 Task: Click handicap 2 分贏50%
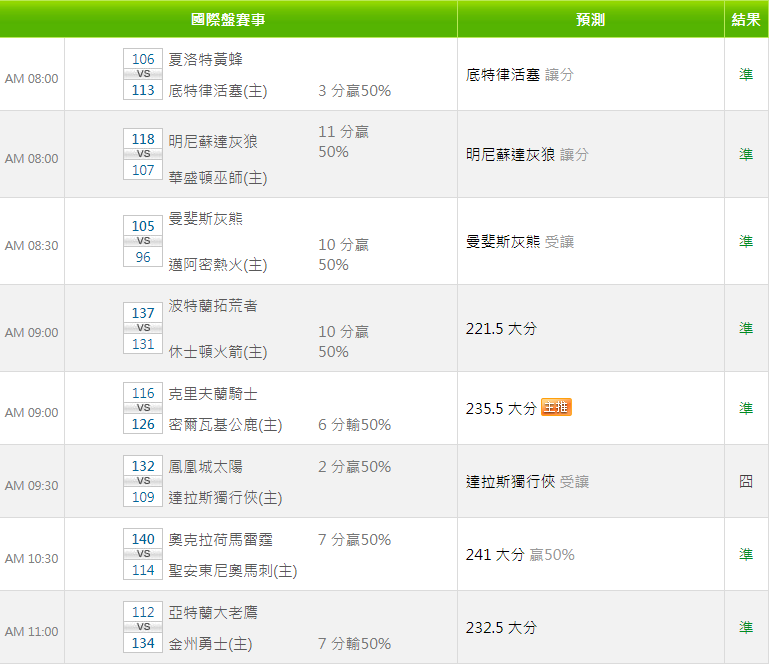[x=355, y=466]
